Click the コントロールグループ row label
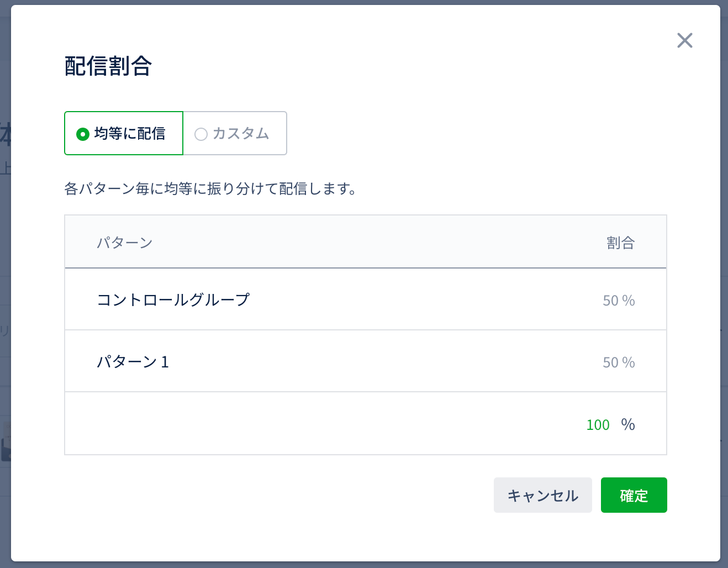Screen dimensions: 728x568 173,300
